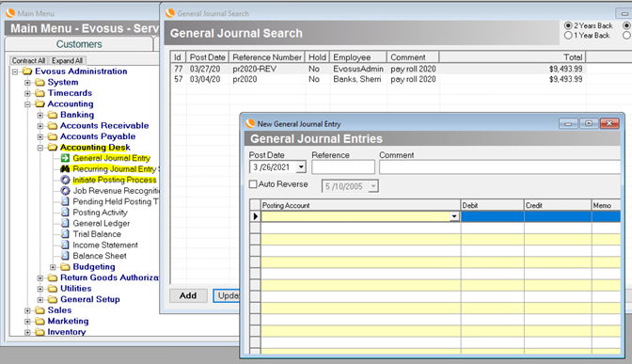632x364 pixels.
Task: Open the Trial Balance tree item
Action: click(97, 234)
